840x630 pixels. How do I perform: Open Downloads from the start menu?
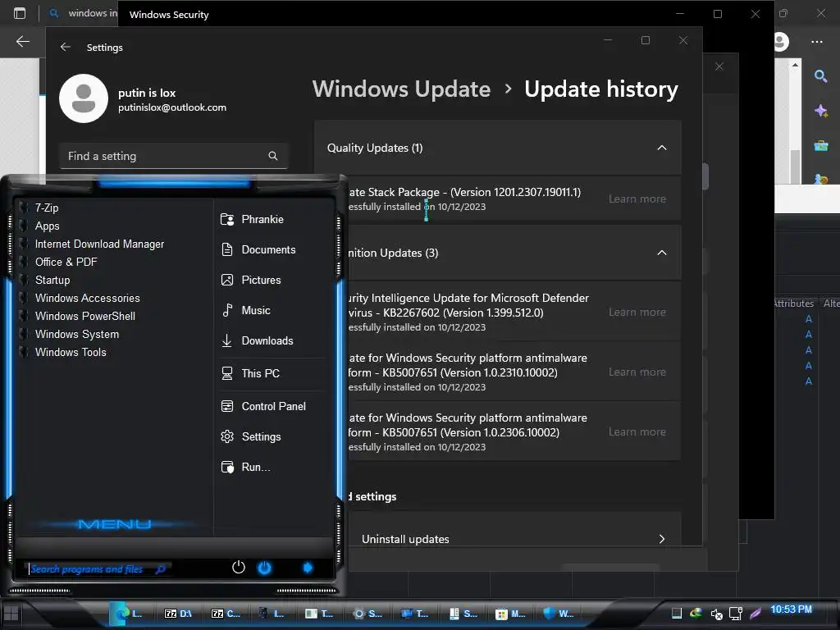(267, 340)
